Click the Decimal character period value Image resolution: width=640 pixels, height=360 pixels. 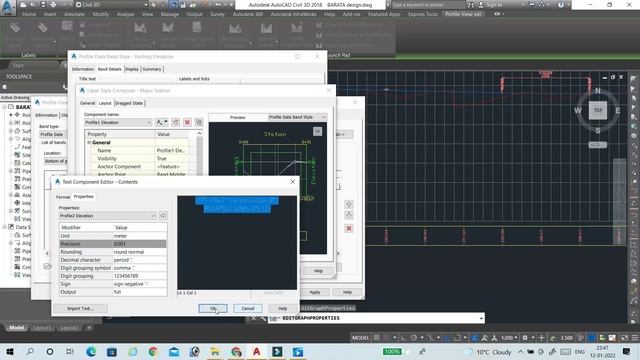point(139,260)
